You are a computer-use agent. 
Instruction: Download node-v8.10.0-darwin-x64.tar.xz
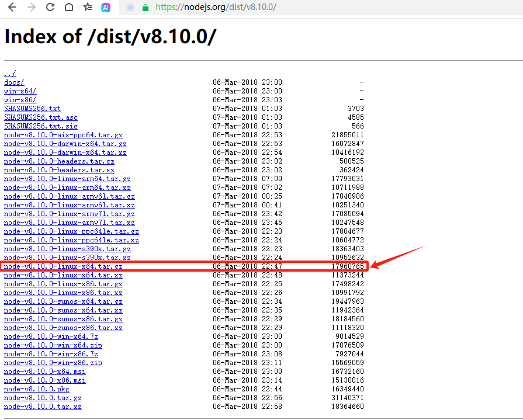[x=65, y=152]
